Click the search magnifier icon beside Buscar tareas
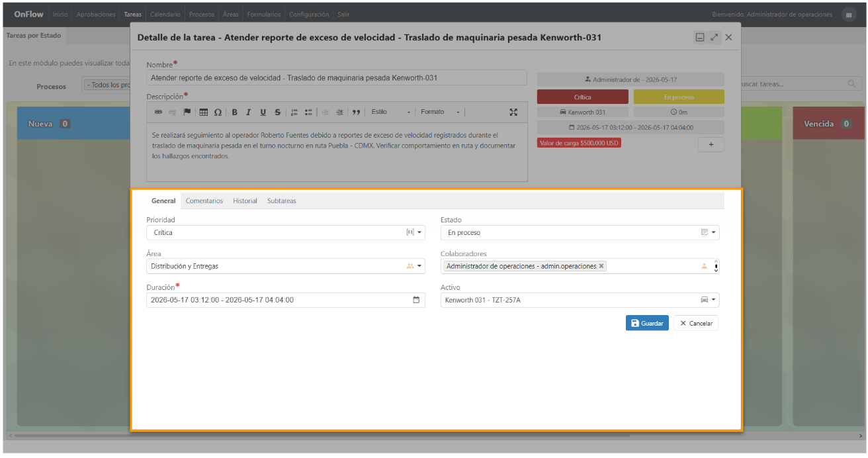868x458 pixels. point(851,84)
